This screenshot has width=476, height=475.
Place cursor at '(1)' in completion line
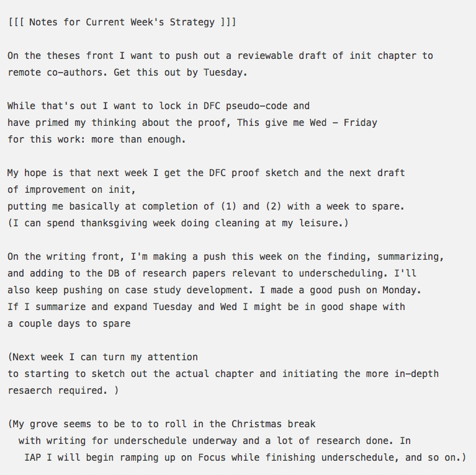pyautogui.click(x=228, y=206)
